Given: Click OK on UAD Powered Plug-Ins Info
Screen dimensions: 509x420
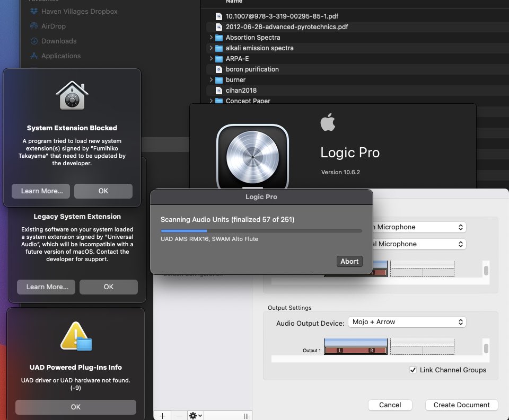Looking at the screenshot, I should 76,407.
